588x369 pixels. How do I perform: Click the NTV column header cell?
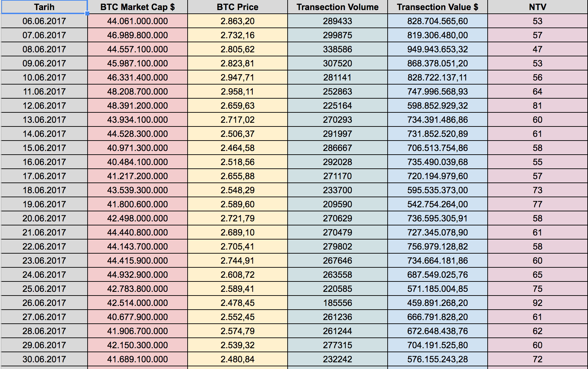(537, 7)
